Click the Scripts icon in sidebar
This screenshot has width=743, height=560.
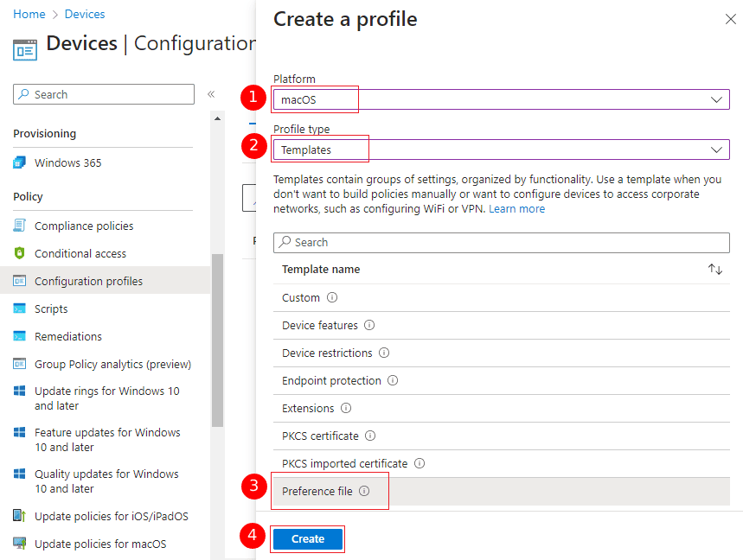click(x=19, y=309)
